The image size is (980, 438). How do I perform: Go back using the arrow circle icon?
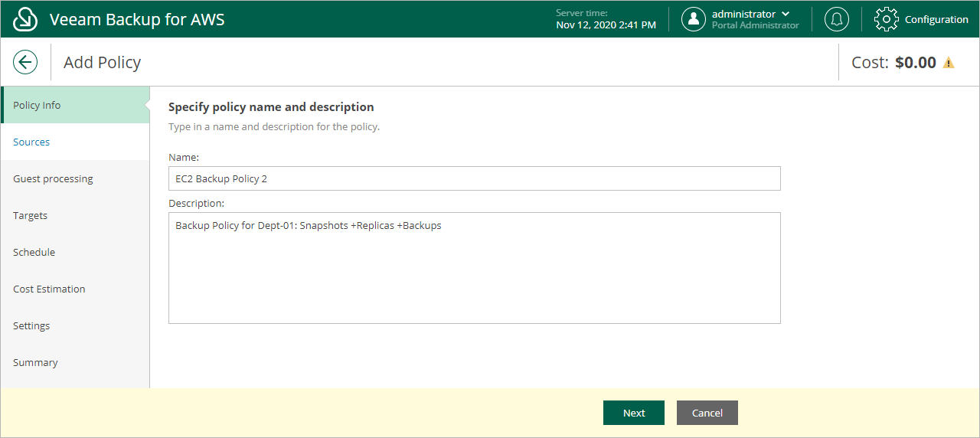pos(25,62)
